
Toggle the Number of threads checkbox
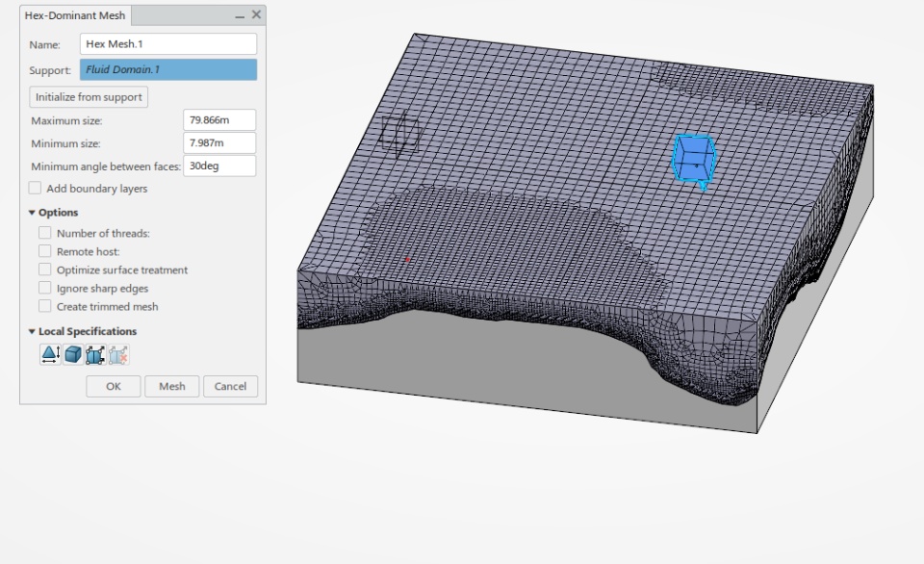[45, 233]
